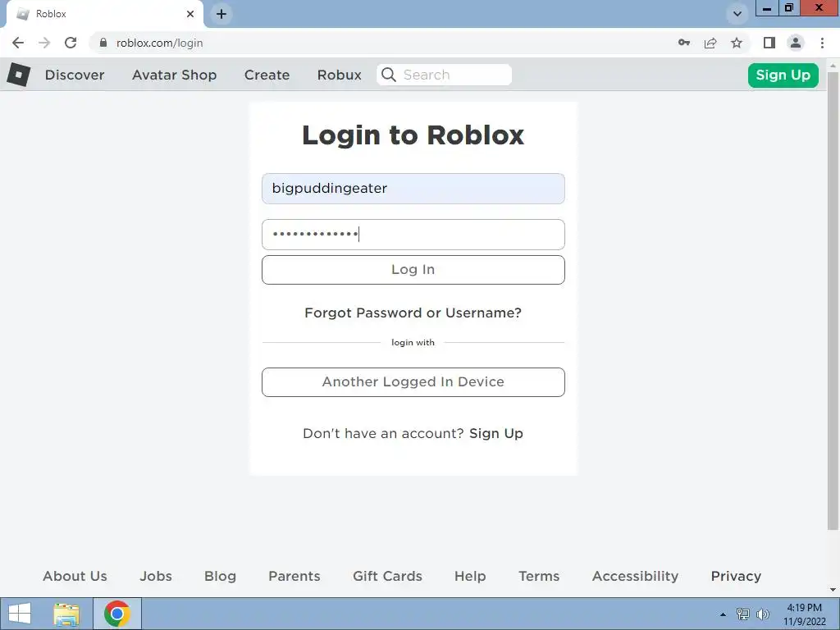Focus the password field
The image size is (840, 630).
pyautogui.click(x=413, y=235)
